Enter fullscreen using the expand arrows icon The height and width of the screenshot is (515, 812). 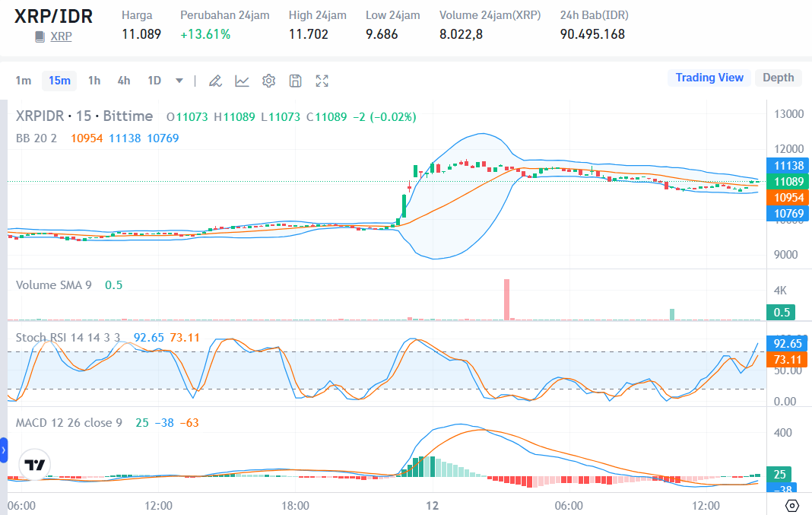[322, 80]
